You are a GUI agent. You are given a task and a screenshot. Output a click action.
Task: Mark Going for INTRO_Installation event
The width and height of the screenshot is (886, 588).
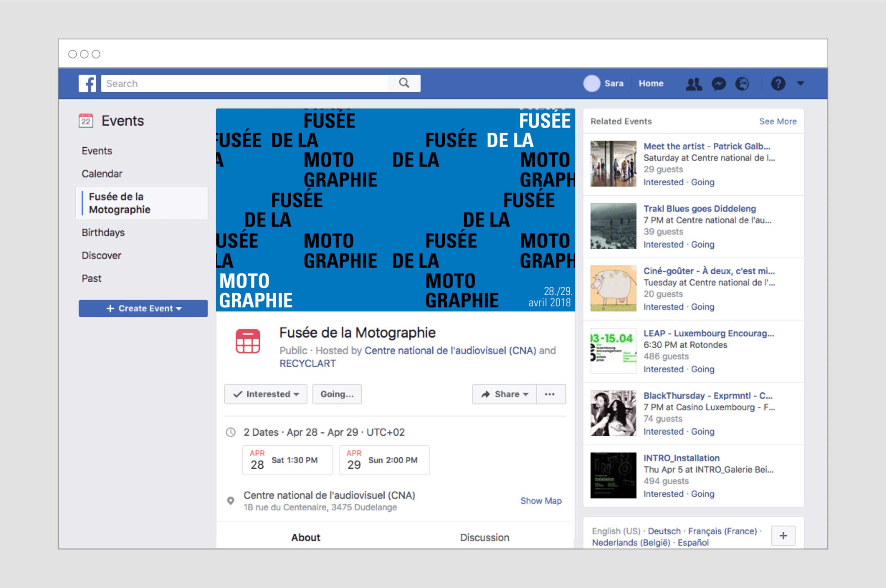point(703,494)
